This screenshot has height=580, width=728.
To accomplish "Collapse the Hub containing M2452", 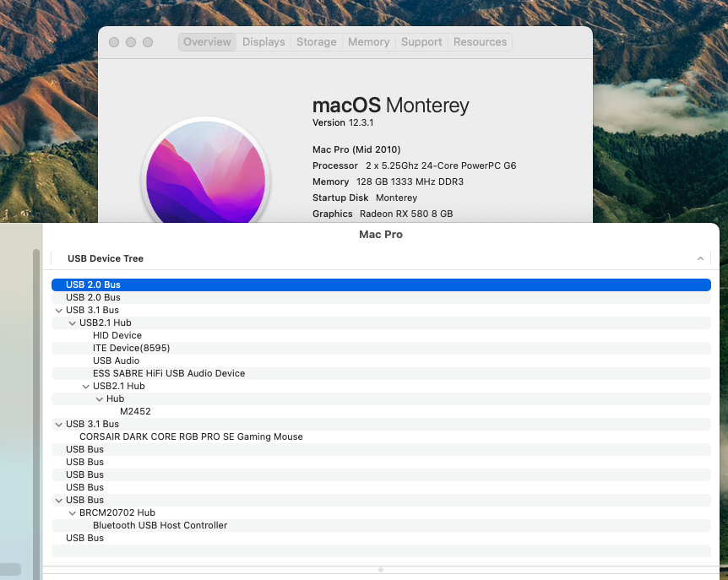I will 99,398.
